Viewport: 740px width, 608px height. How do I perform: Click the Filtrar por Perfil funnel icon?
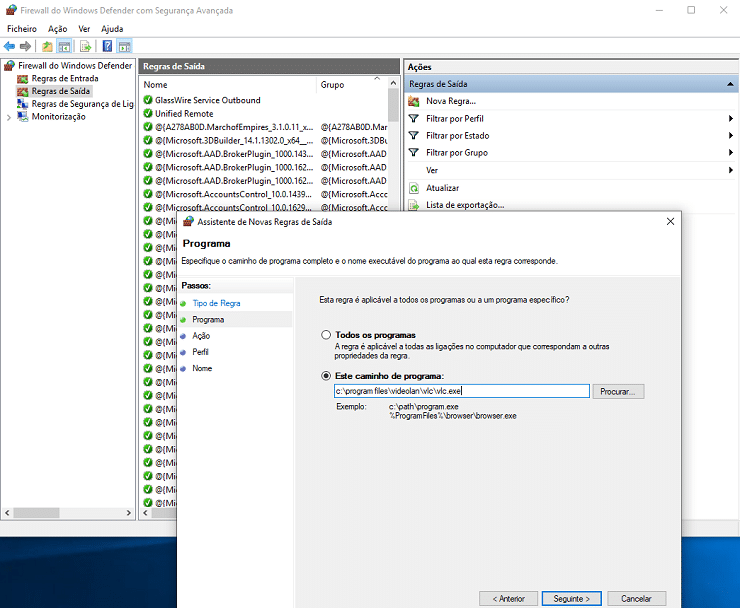(415, 118)
